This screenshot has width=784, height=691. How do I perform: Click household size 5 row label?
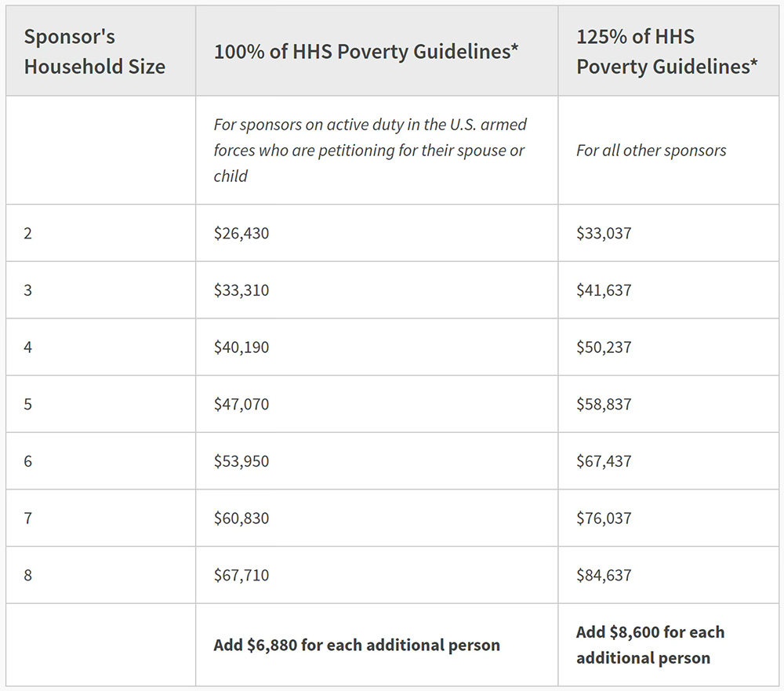(28, 405)
